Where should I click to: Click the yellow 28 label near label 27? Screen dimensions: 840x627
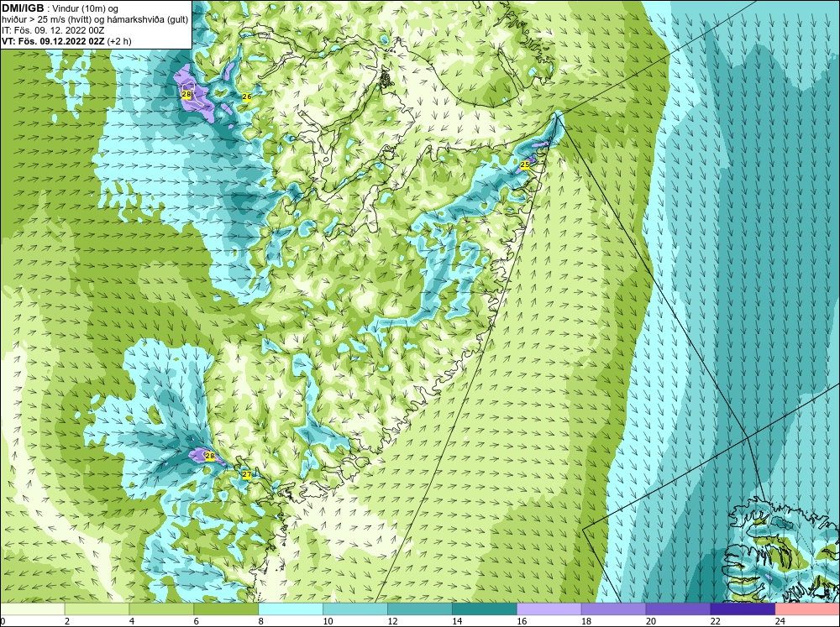point(209,457)
